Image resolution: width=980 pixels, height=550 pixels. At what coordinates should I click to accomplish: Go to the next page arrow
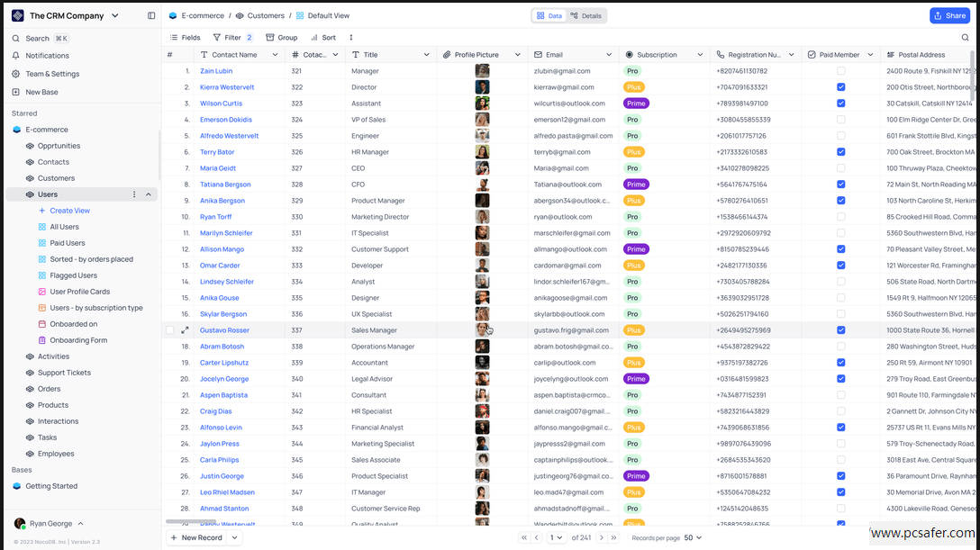tap(602, 537)
